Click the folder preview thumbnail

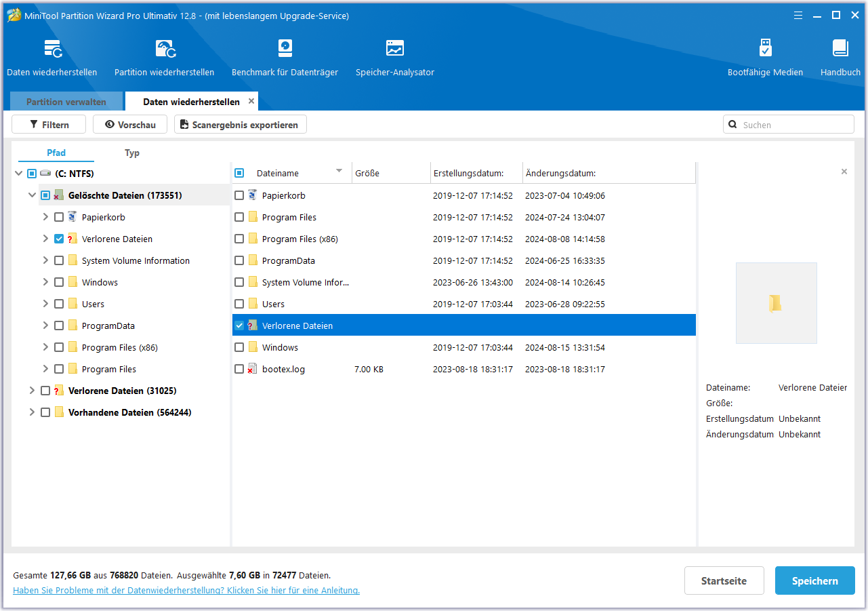tap(777, 303)
